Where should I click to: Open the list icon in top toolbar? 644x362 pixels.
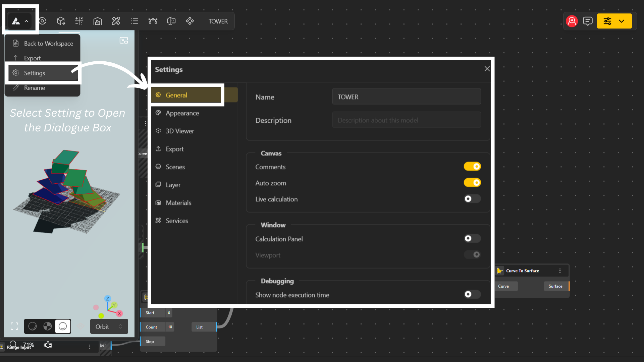tap(135, 21)
